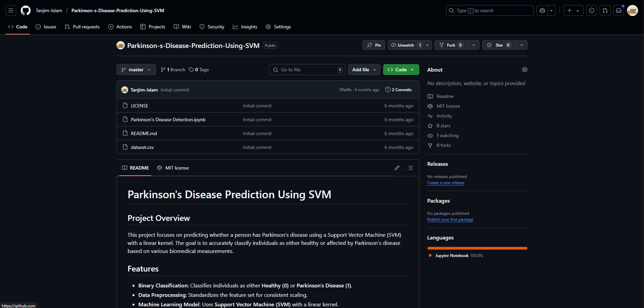The image size is (644, 308).
Task: Edit README with the pencil icon
Action: [397, 168]
